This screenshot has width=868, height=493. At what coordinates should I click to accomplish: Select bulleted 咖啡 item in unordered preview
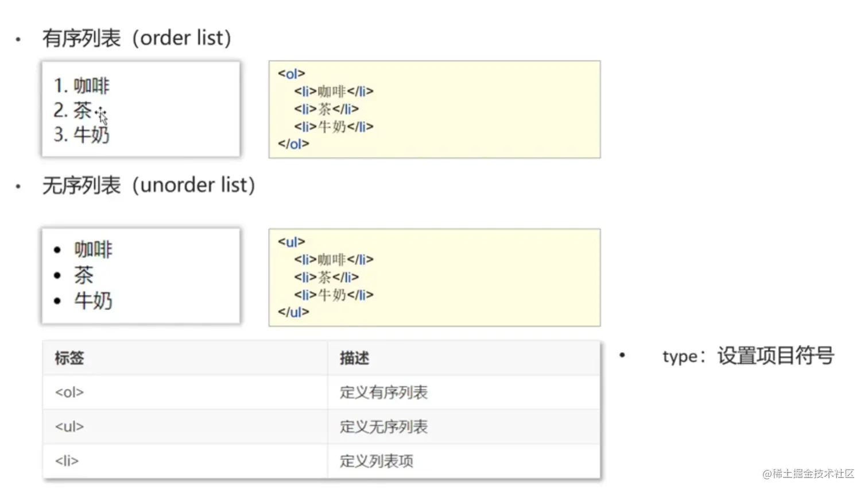93,249
